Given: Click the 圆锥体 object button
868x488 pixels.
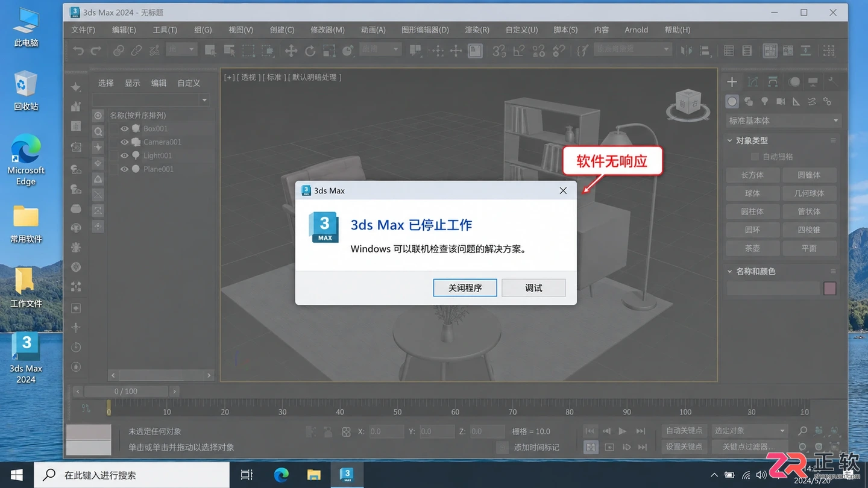Looking at the screenshot, I should (809, 175).
